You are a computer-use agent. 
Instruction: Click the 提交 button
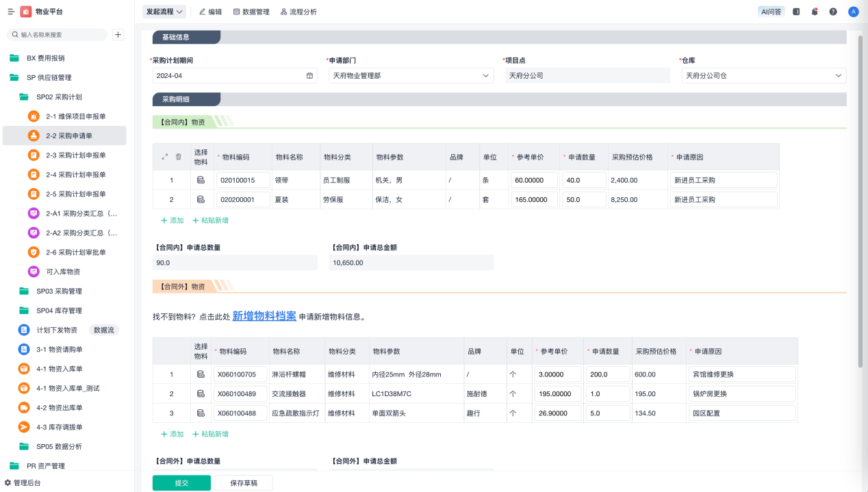tap(181, 482)
